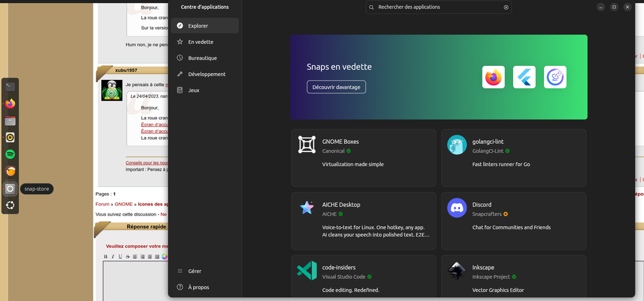Click the GNOME Boxes app icon
644x301 pixels.
tap(307, 145)
